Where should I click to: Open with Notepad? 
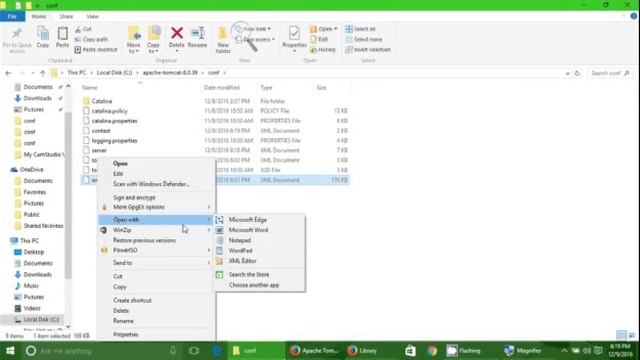pos(260,240)
